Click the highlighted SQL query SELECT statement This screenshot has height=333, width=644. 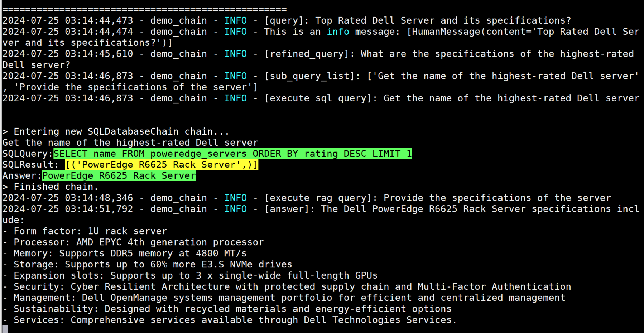[233, 154]
